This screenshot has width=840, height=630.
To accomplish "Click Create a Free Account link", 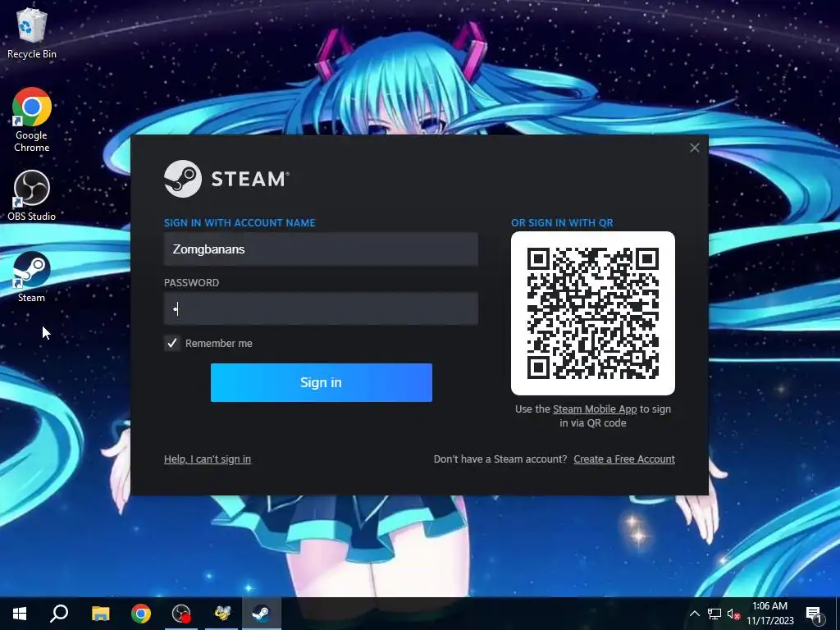I will (624, 459).
